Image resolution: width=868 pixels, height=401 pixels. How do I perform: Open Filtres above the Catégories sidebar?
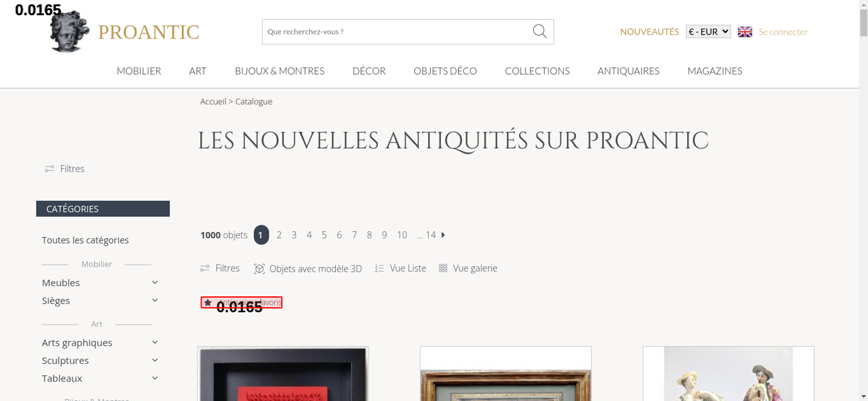click(x=64, y=169)
